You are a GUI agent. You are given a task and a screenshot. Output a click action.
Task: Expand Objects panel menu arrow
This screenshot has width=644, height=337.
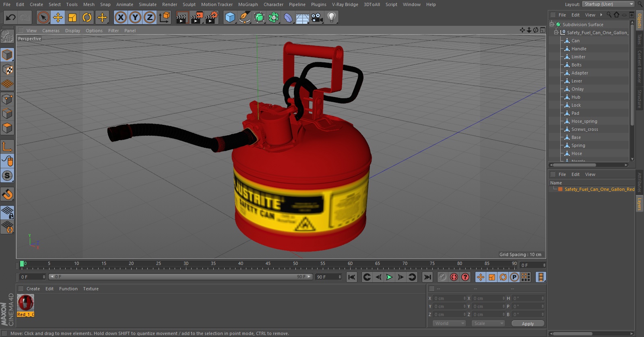[601, 15]
